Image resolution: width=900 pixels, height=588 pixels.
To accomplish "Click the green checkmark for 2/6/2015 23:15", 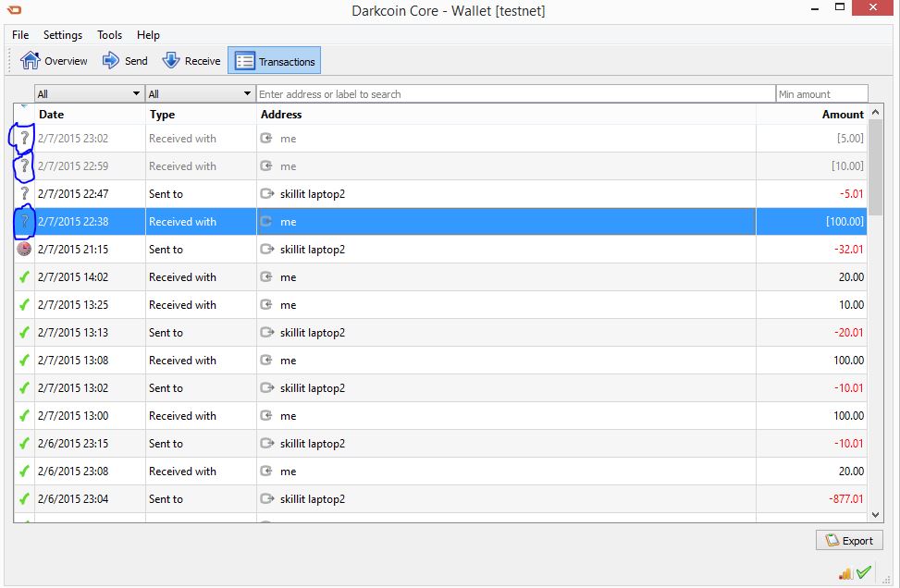I will pyautogui.click(x=24, y=444).
